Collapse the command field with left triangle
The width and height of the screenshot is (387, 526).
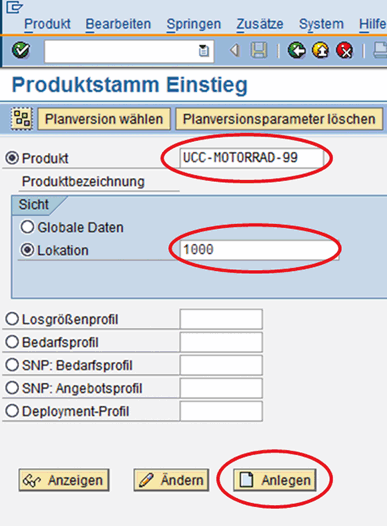(235, 51)
